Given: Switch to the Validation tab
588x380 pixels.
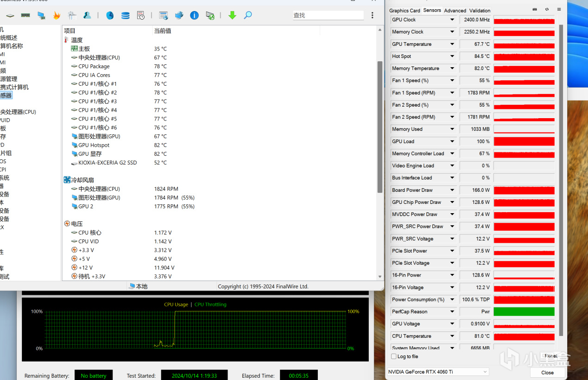Looking at the screenshot, I should [480, 11].
